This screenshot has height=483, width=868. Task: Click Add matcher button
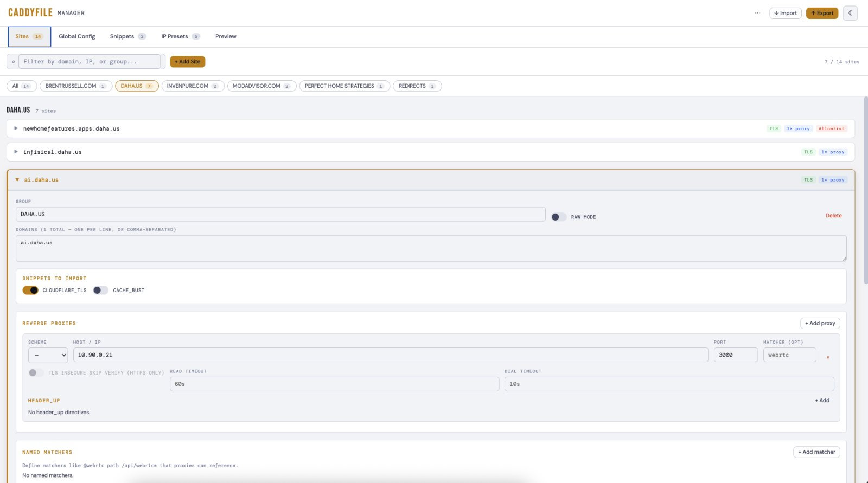(x=816, y=452)
